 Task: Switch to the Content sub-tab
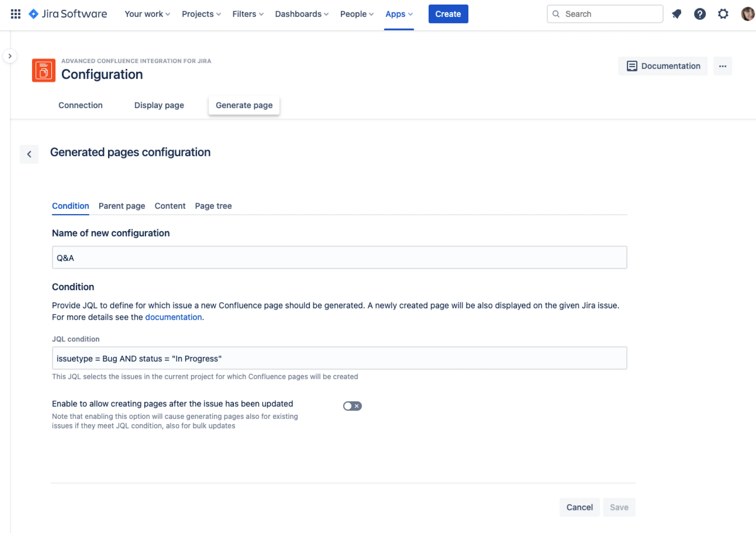(x=170, y=206)
